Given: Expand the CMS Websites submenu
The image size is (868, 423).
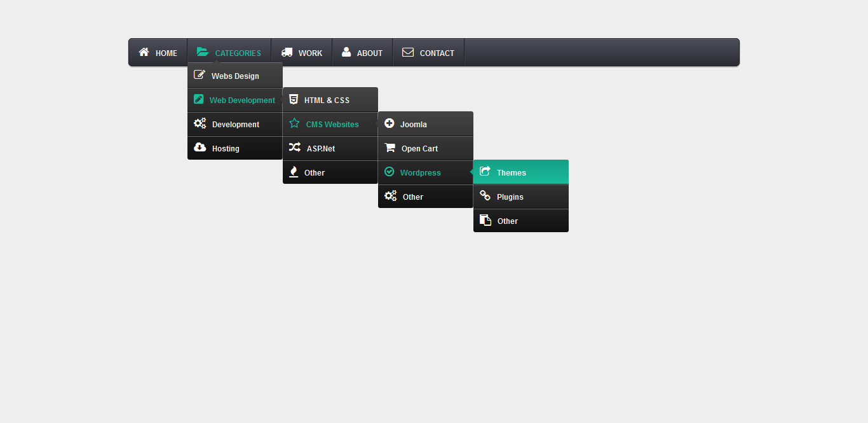Looking at the screenshot, I should coord(330,124).
